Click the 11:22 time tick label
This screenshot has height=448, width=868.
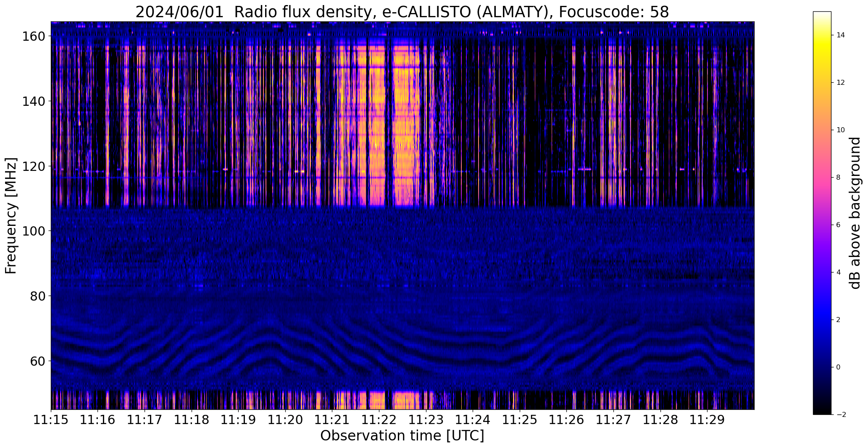[x=379, y=419]
